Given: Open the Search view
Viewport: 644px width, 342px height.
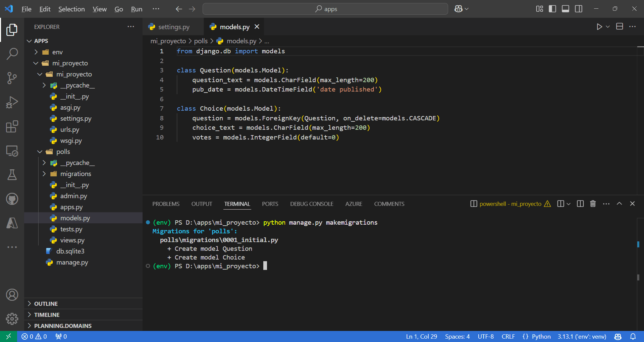Looking at the screenshot, I should [x=12, y=53].
